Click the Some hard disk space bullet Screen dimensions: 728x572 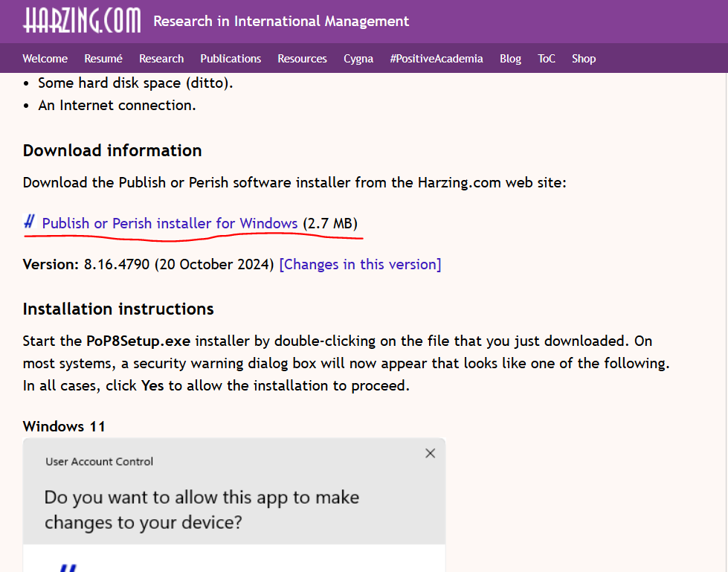tap(135, 83)
